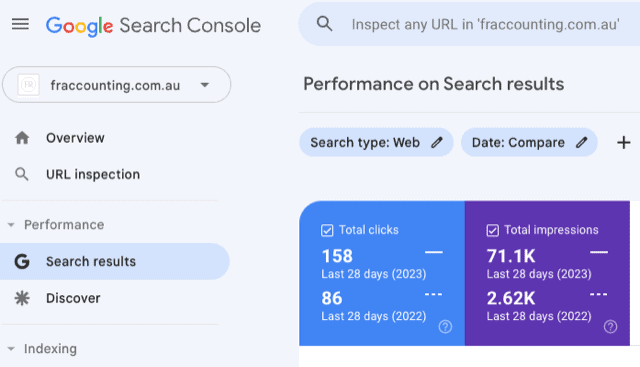The height and width of the screenshot is (367, 640).
Task: Click the Discover asterisk icon
Action: tap(22, 298)
